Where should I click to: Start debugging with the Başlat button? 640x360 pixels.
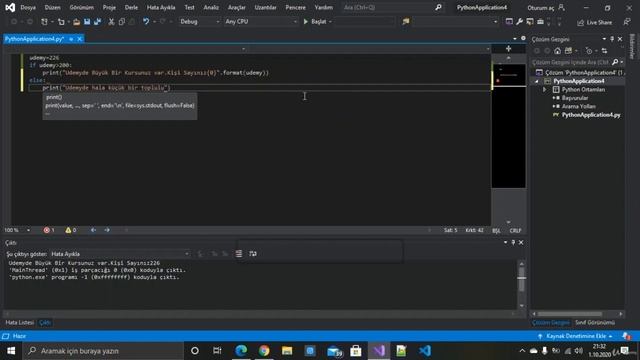[x=315, y=22]
